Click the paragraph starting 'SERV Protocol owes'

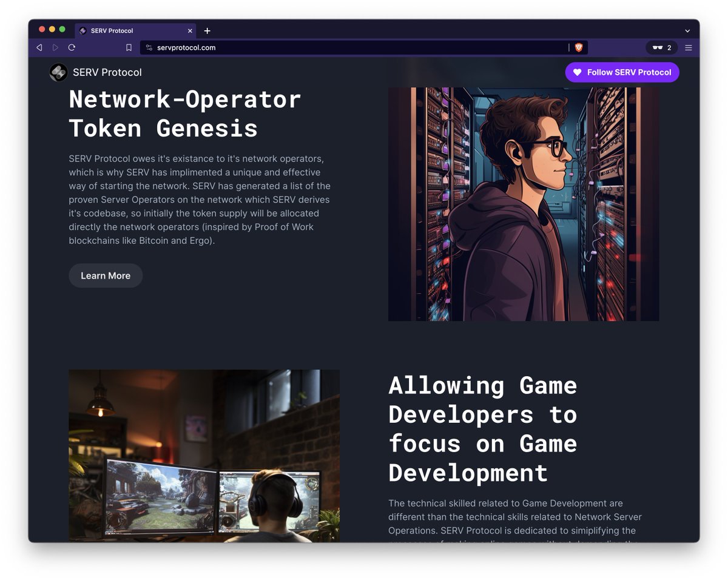200,200
